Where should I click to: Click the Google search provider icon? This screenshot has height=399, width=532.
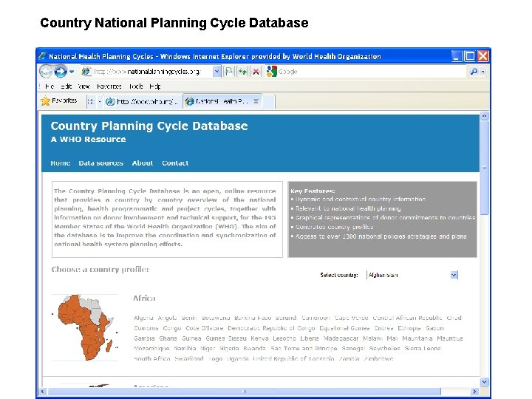click(x=271, y=71)
